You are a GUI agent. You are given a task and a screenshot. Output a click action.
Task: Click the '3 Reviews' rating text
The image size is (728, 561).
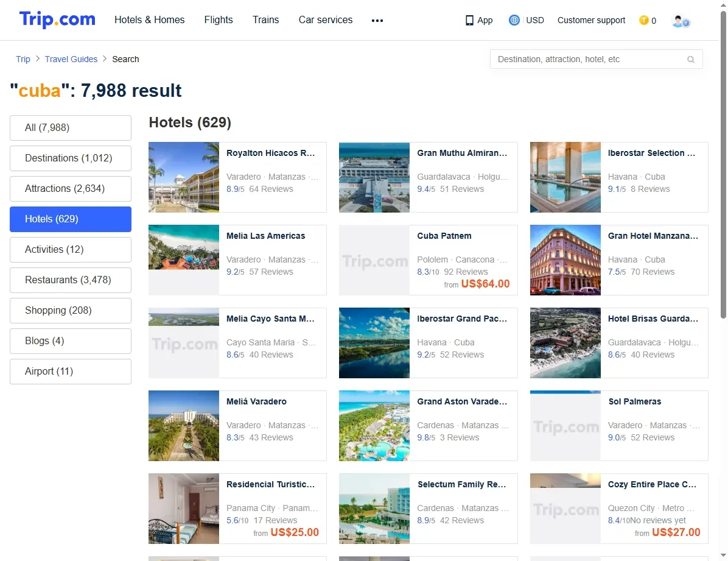460,437
